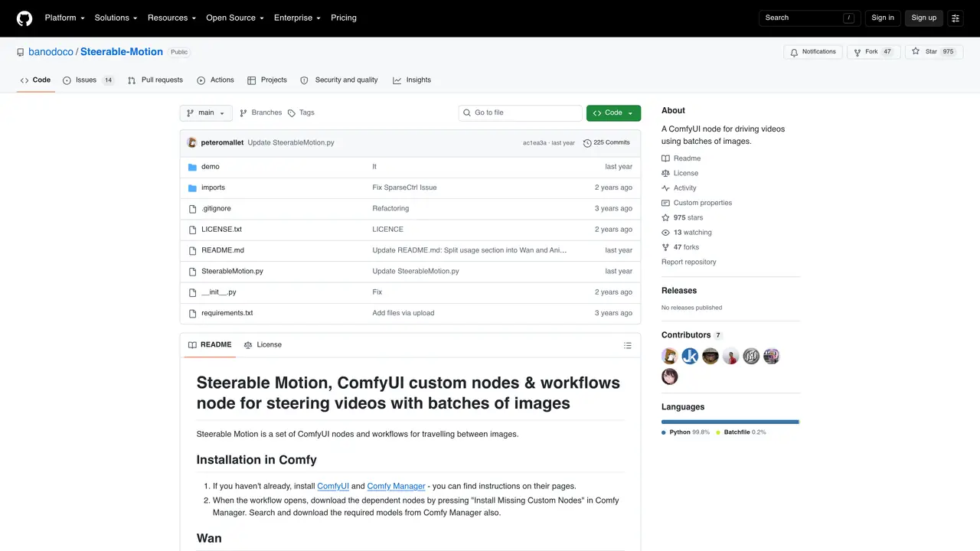Switch to the Projects tab
The width and height of the screenshot is (980, 551).
click(x=266, y=80)
